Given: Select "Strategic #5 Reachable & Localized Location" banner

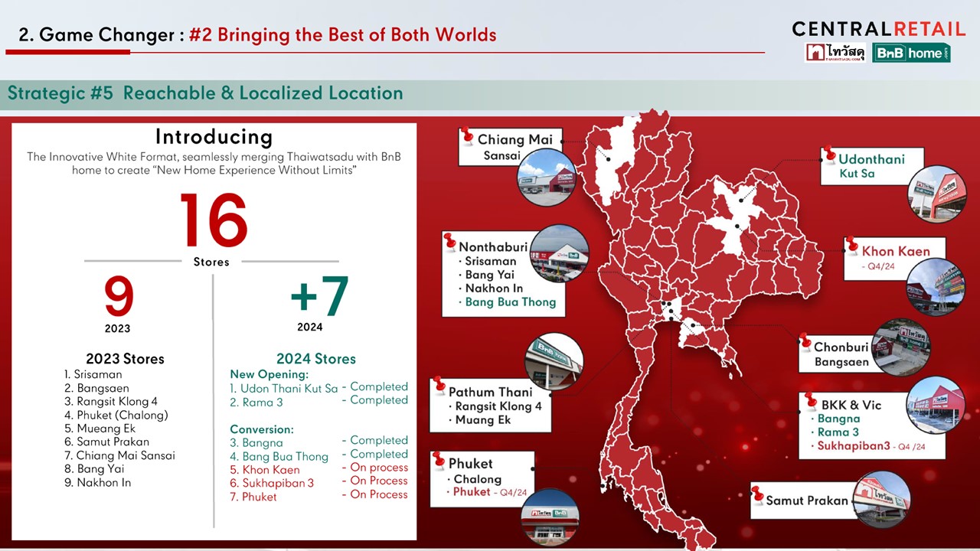Looking at the screenshot, I should (205, 93).
